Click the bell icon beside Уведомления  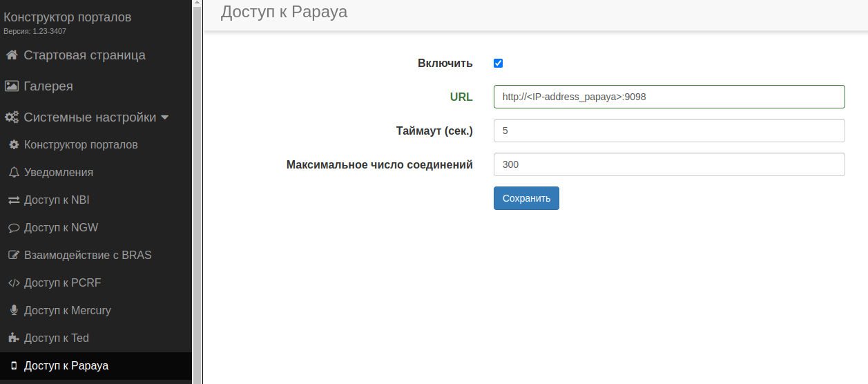pos(13,173)
